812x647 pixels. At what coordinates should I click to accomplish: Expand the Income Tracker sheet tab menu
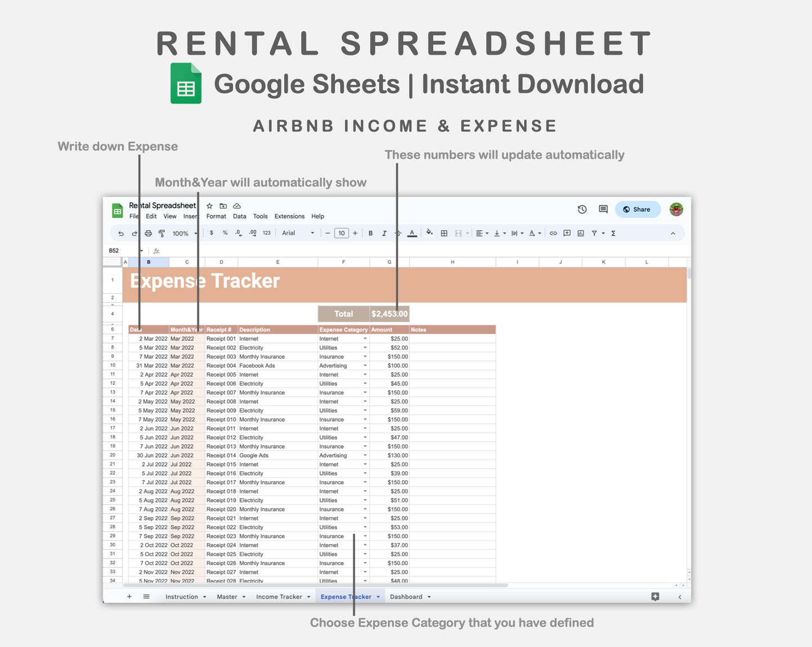pyautogui.click(x=308, y=596)
